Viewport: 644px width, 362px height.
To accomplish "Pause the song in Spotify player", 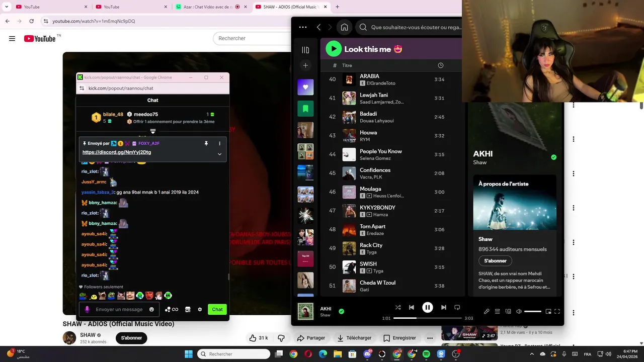I will (427, 307).
